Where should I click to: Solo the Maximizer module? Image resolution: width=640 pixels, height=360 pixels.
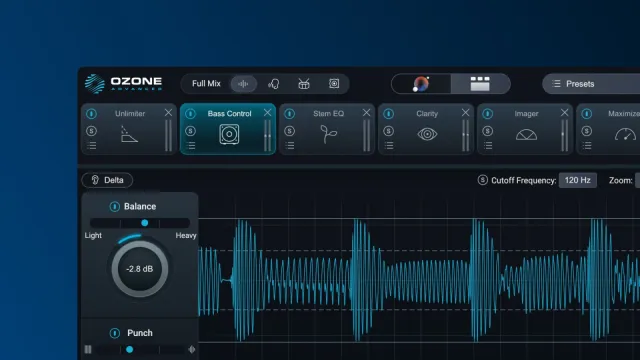pyautogui.click(x=587, y=131)
